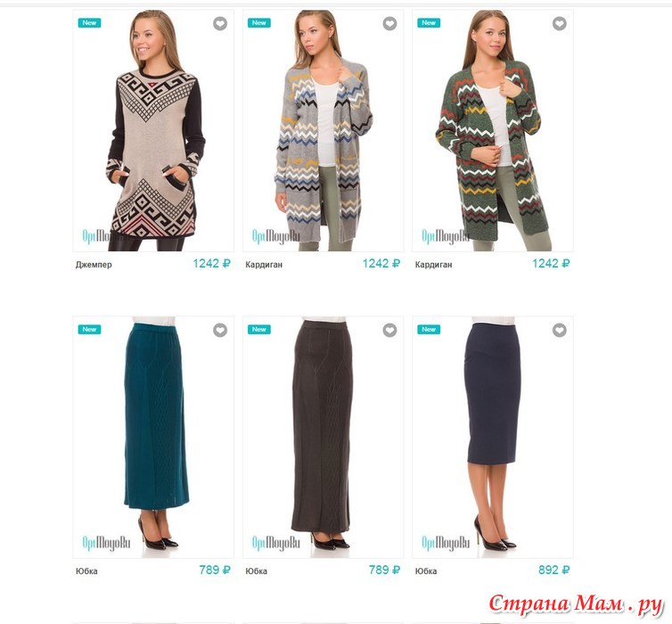Image resolution: width=672 pixels, height=624 pixels.
Task: View the teal maxi skirt photo
Action: pos(153,437)
